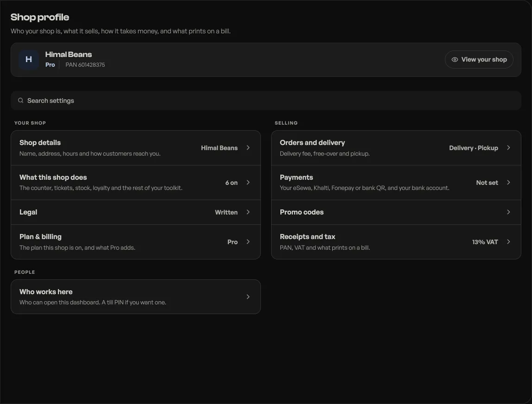
Task: Click chevron on Legal row
Action: [248, 212]
